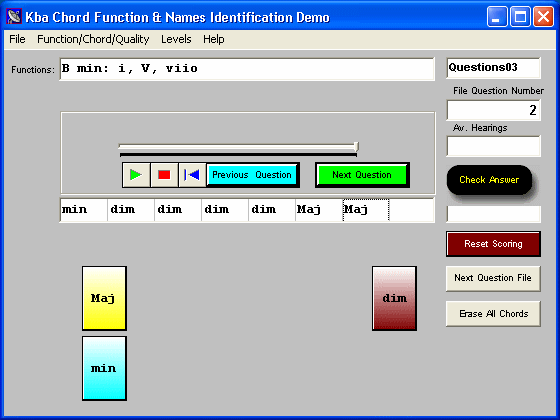
Task: Close the Kba Chord window
Action: (x=543, y=16)
